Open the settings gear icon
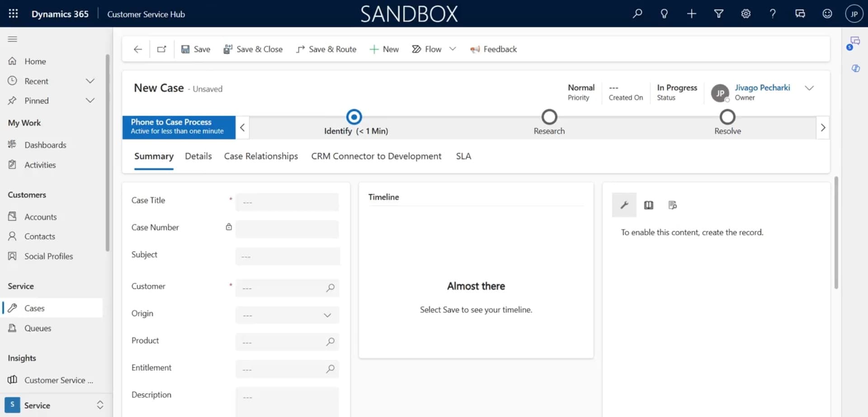Screen dimensions: 868x417 point(746,14)
